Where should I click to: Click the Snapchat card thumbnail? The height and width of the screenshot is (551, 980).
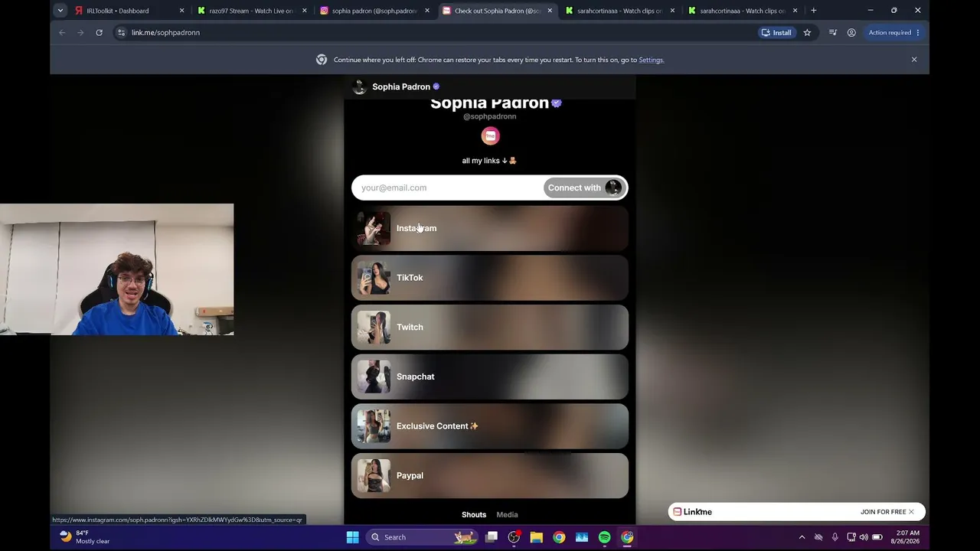(374, 377)
